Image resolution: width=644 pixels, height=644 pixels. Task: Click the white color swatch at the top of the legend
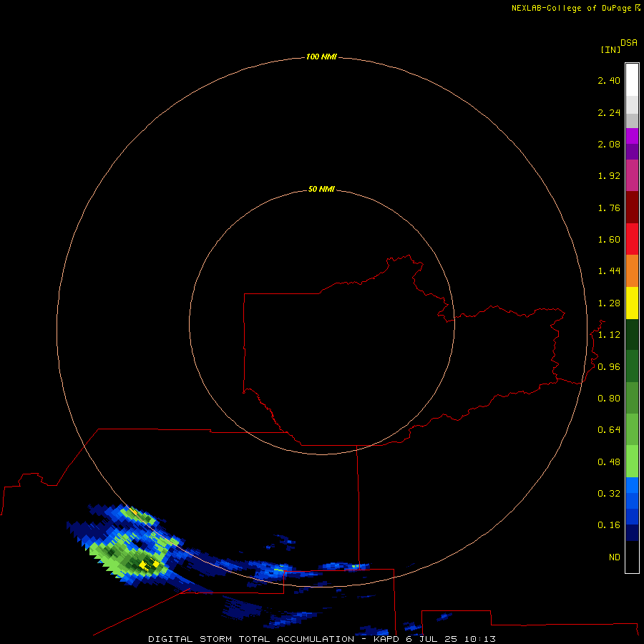click(x=632, y=79)
